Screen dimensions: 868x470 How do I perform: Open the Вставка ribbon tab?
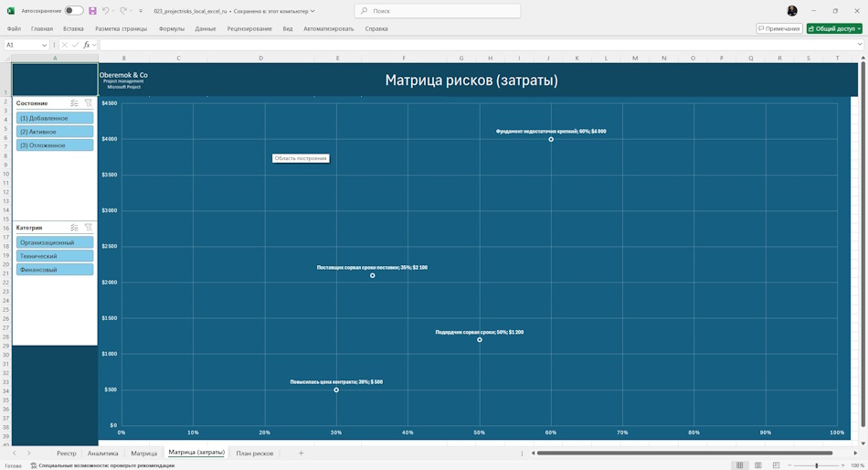73,29
